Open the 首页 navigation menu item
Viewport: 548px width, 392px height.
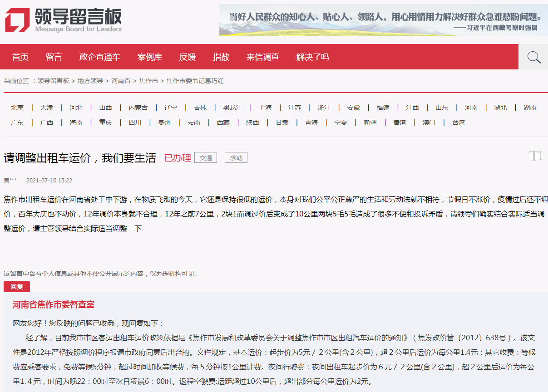pos(20,57)
